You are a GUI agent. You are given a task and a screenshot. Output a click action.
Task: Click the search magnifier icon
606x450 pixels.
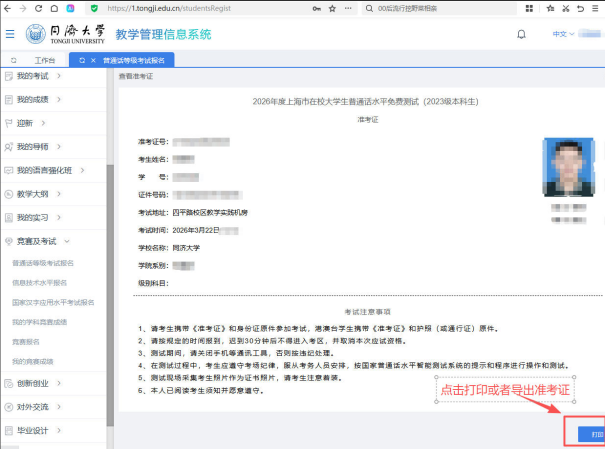(369, 8)
